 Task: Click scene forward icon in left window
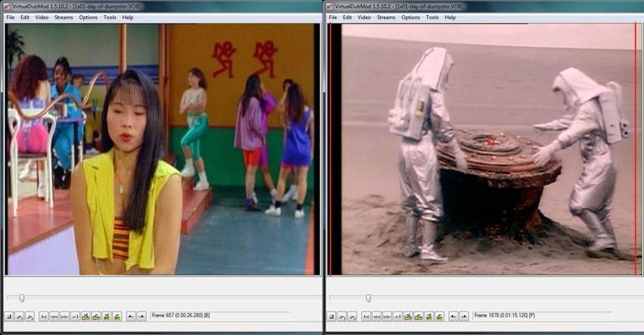pyautogui.click(x=117, y=316)
